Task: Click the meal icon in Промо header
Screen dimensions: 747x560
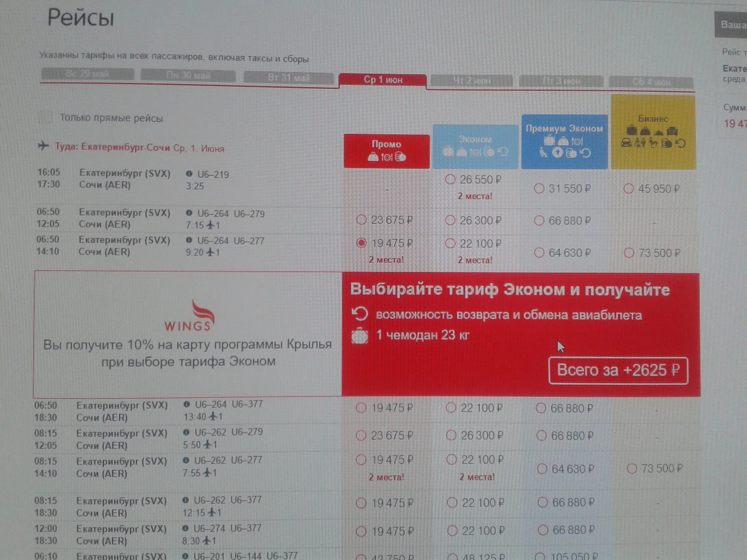Action: 387,157
